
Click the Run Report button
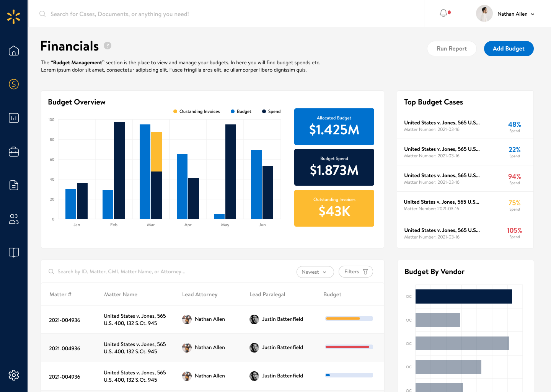point(452,49)
